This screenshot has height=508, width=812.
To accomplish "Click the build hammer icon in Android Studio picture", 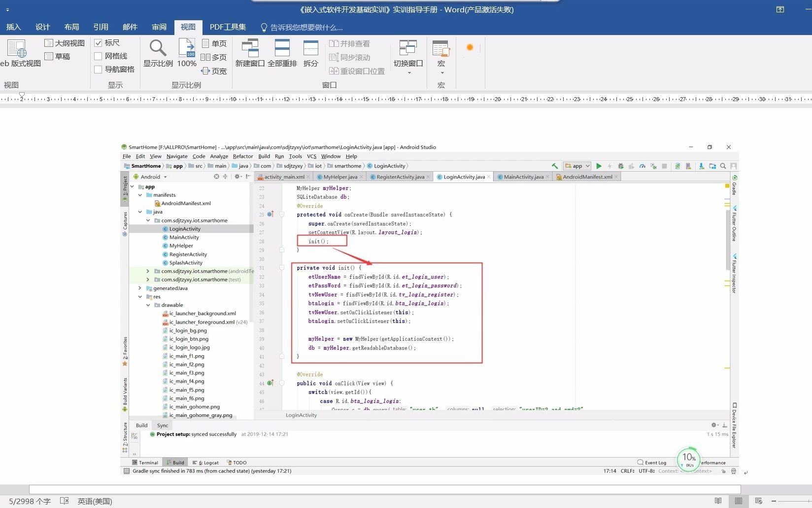I will [x=555, y=166].
